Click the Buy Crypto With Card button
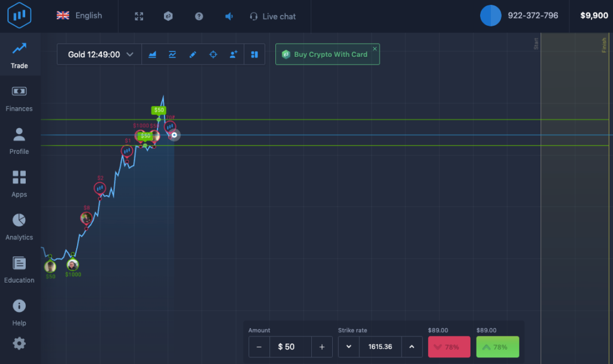Image resolution: width=613 pixels, height=364 pixels. point(327,54)
